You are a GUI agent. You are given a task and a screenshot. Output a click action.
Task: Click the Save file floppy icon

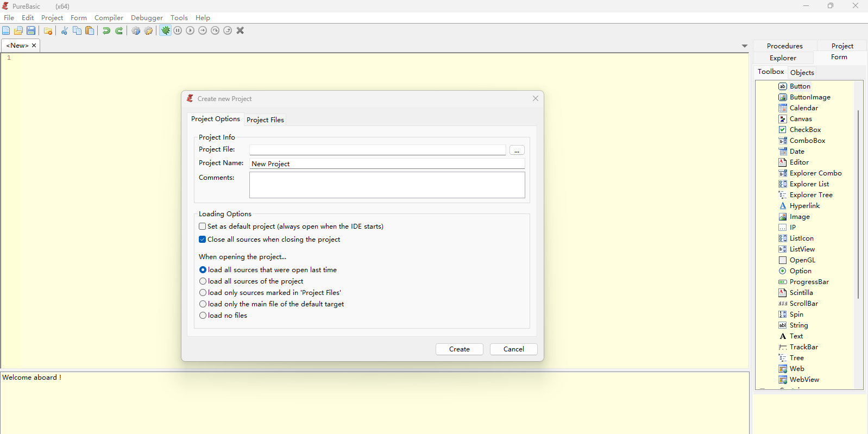pos(31,31)
